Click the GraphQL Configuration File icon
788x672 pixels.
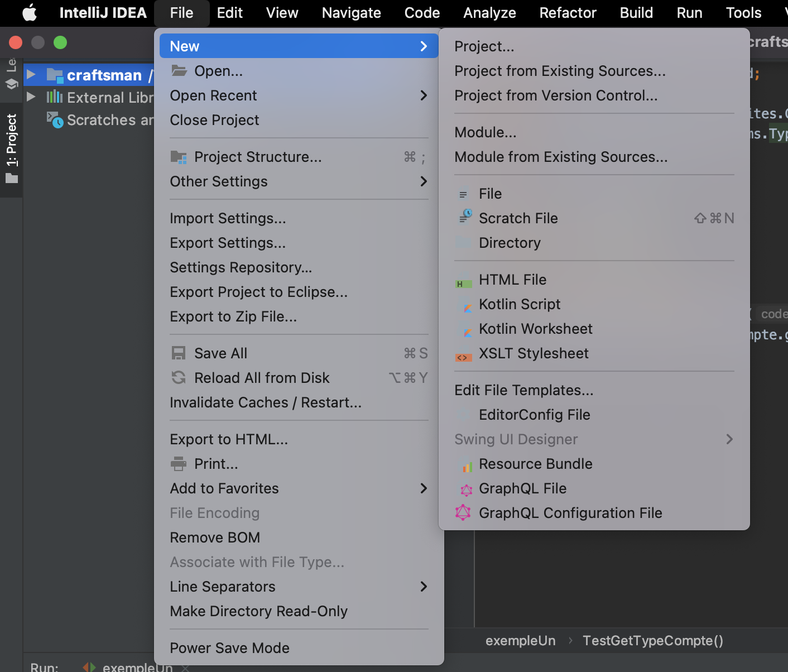463,512
